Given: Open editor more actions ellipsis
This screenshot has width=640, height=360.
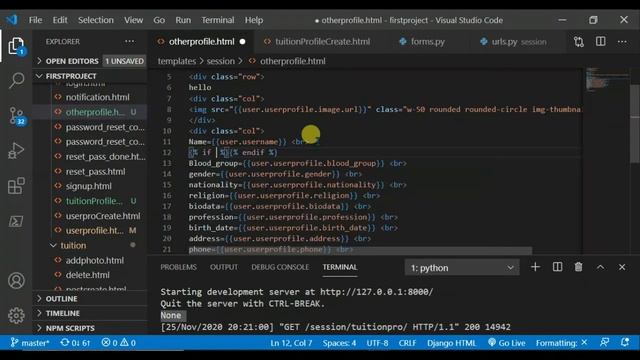Looking at the screenshot, I should click(x=622, y=42).
